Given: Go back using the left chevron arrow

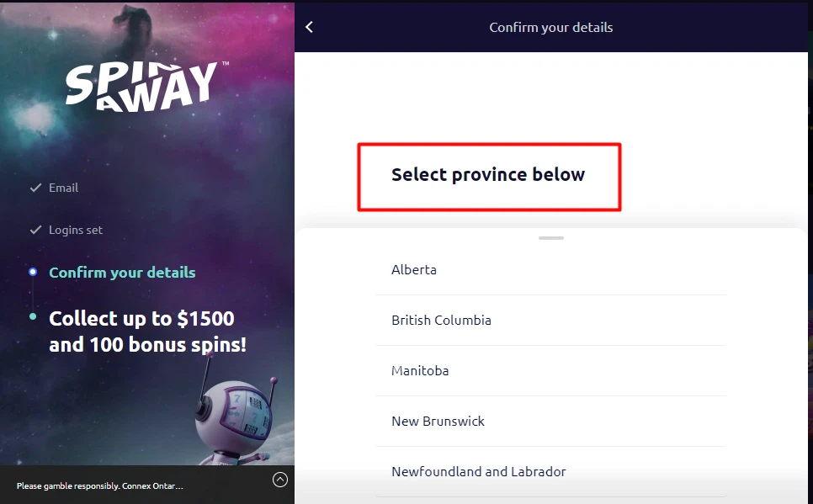Looking at the screenshot, I should 310,27.
